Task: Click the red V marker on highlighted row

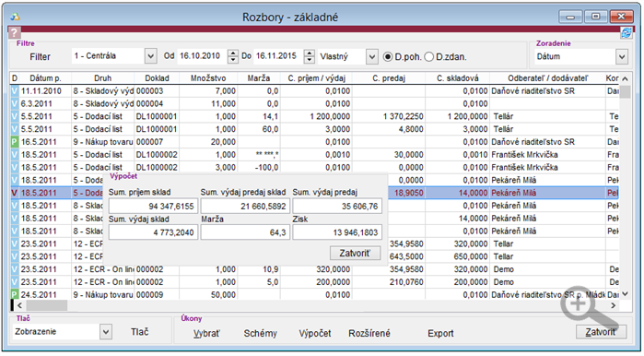Action: [15, 193]
